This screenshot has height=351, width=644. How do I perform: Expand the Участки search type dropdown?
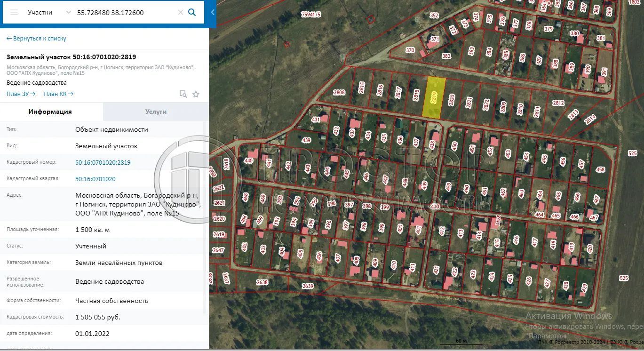click(x=69, y=13)
